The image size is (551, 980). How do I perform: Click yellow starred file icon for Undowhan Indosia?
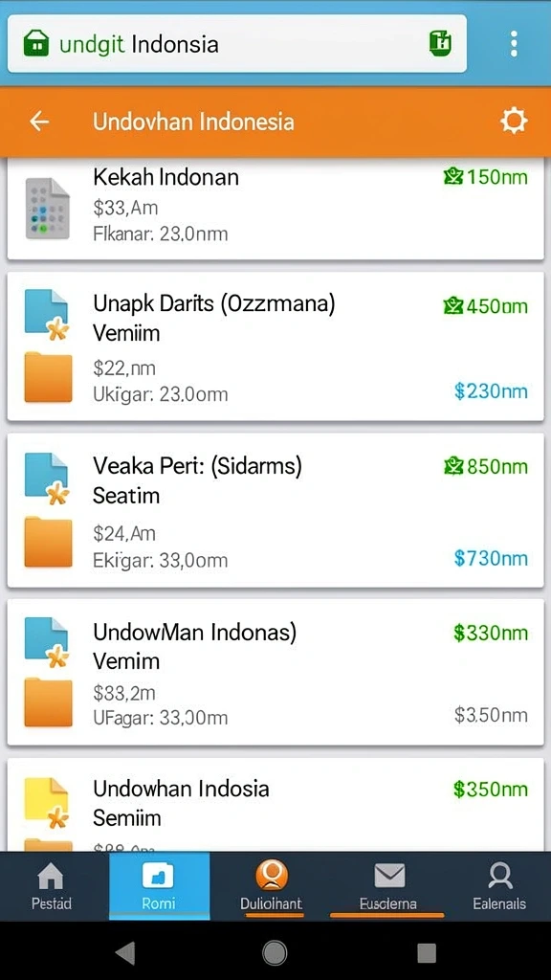click(x=48, y=803)
